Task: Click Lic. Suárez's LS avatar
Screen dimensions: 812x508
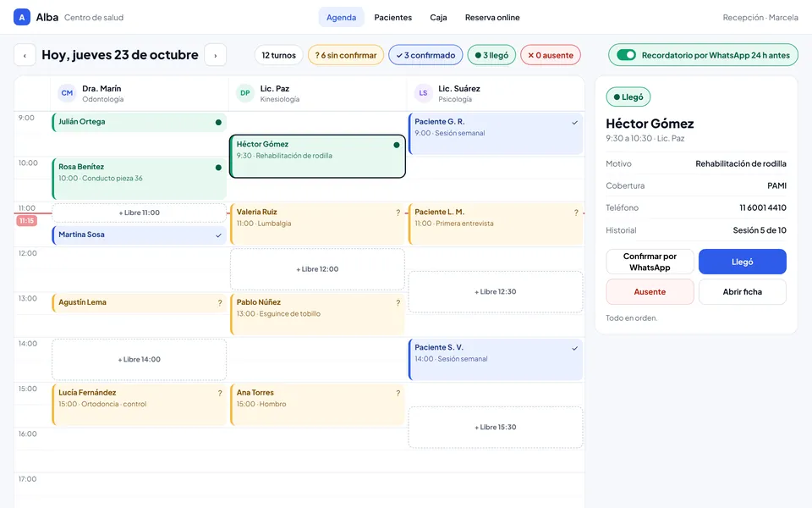Action: point(423,93)
